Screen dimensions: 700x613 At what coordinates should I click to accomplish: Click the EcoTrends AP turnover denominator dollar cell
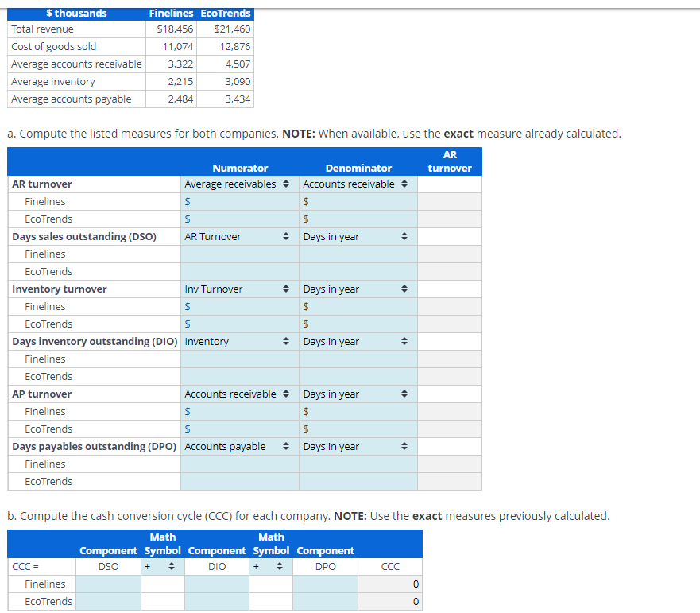coord(358,429)
